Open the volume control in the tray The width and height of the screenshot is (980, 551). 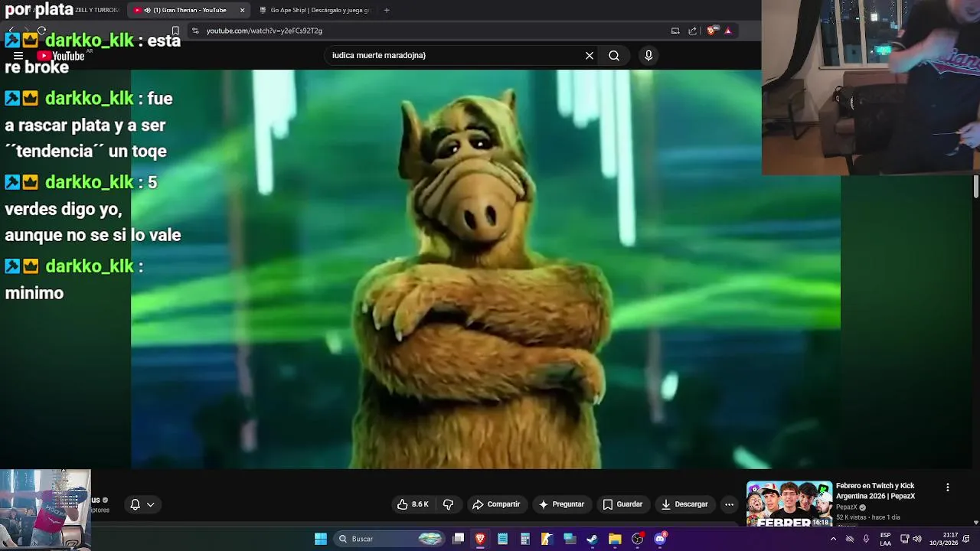point(917,539)
